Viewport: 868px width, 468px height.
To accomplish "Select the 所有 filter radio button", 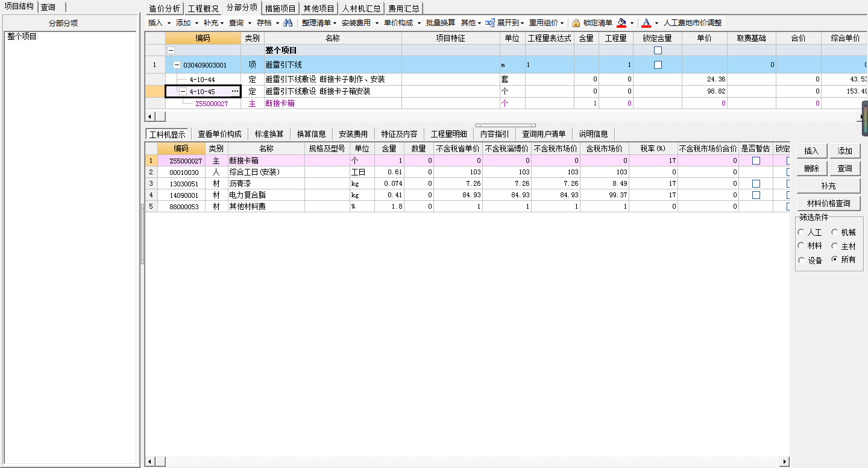I will [x=835, y=260].
